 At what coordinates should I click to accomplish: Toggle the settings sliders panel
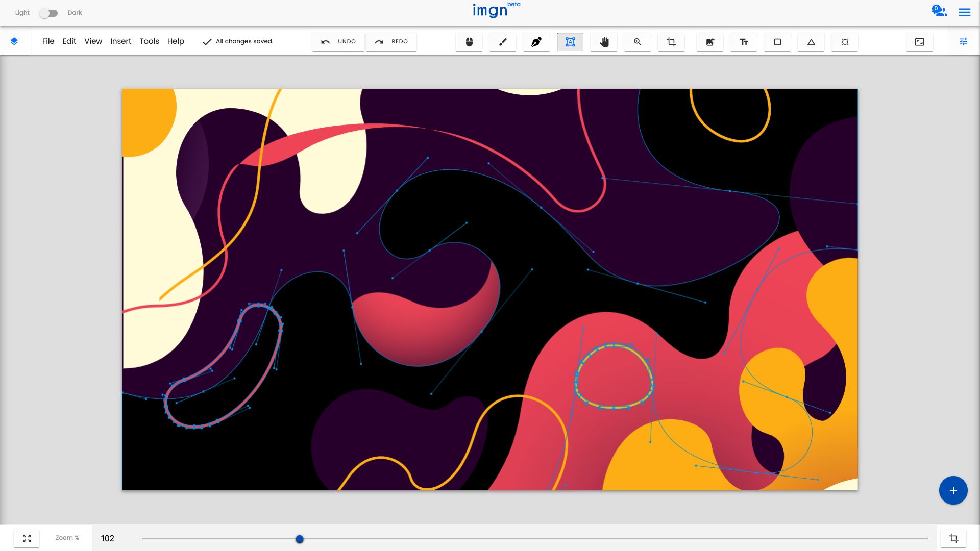(964, 41)
